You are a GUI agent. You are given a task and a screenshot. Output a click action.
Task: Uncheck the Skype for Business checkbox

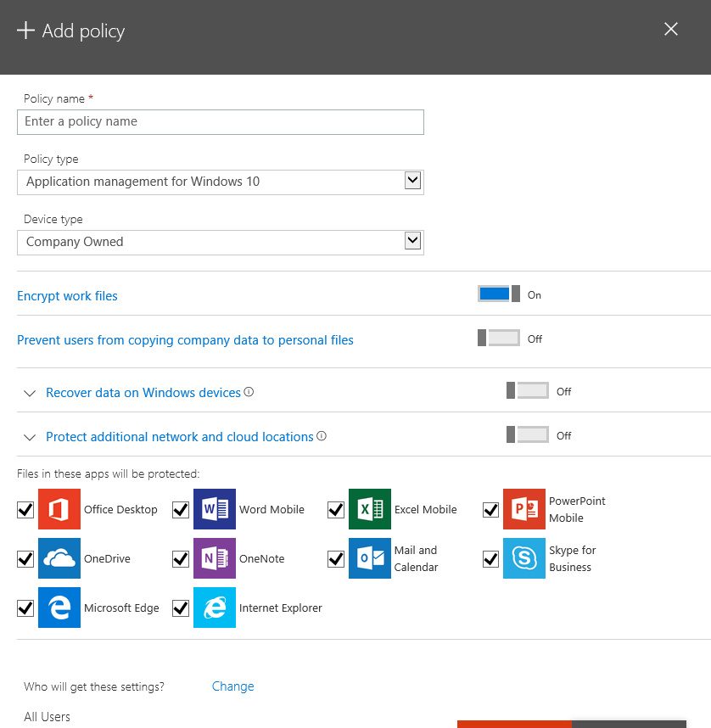tap(491, 559)
